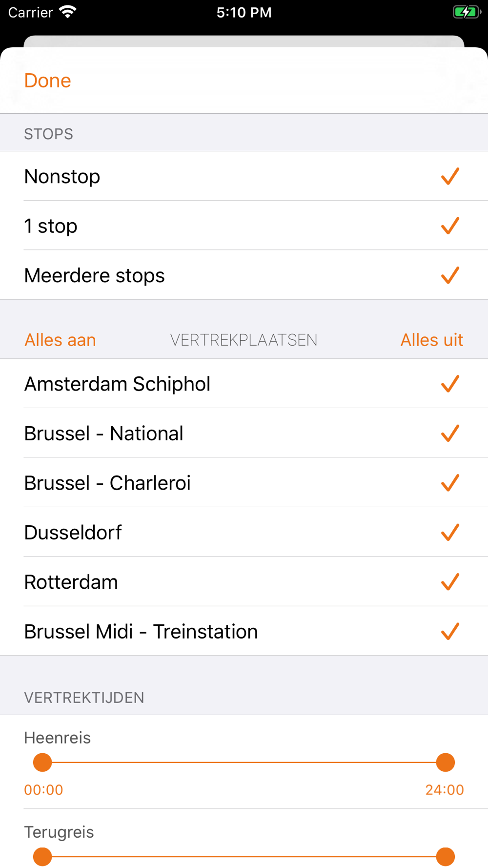
Task: Tap the sheet grabber bar at top
Action: [x=244, y=41]
